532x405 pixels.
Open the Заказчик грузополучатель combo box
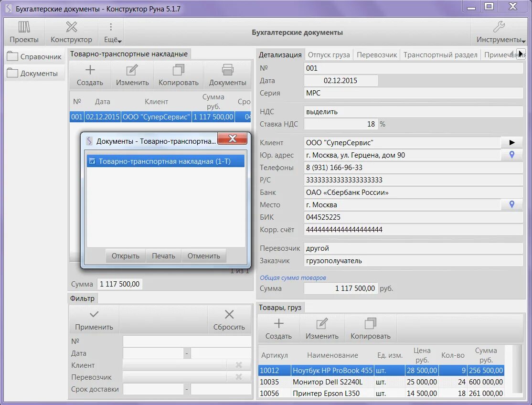coord(413,261)
